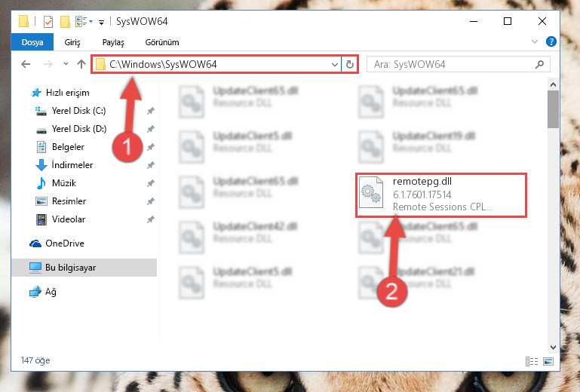Unpin Yerel Disk (C:) pin icon
This screenshot has height=392, width=580.
[150, 111]
